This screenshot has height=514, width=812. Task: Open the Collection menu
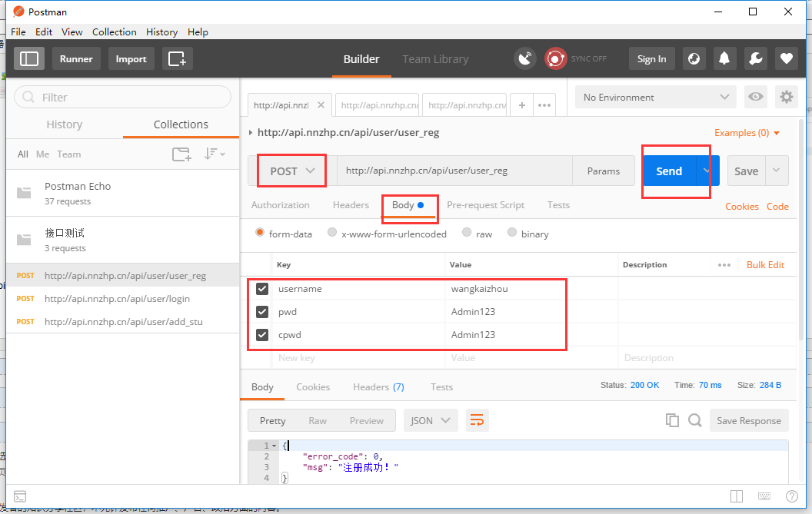[x=114, y=32]
